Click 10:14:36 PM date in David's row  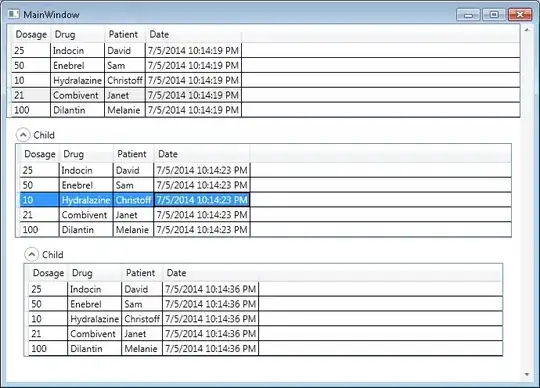tap(211, 289)
